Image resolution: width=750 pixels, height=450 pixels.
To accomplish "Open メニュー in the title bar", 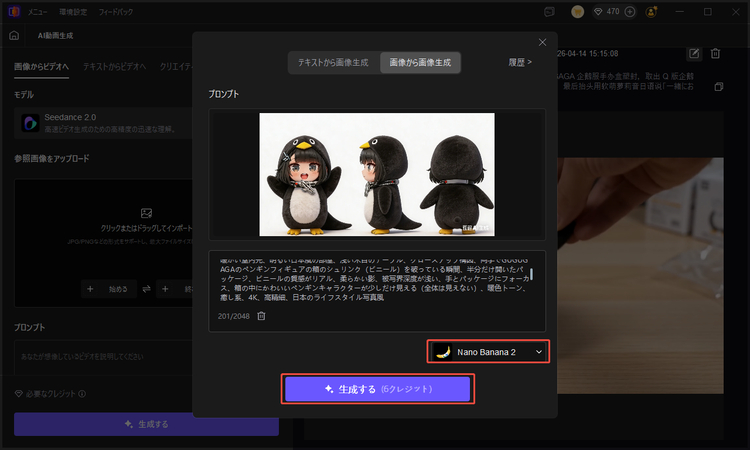I will pyautogui.click(x=37, y=12).
